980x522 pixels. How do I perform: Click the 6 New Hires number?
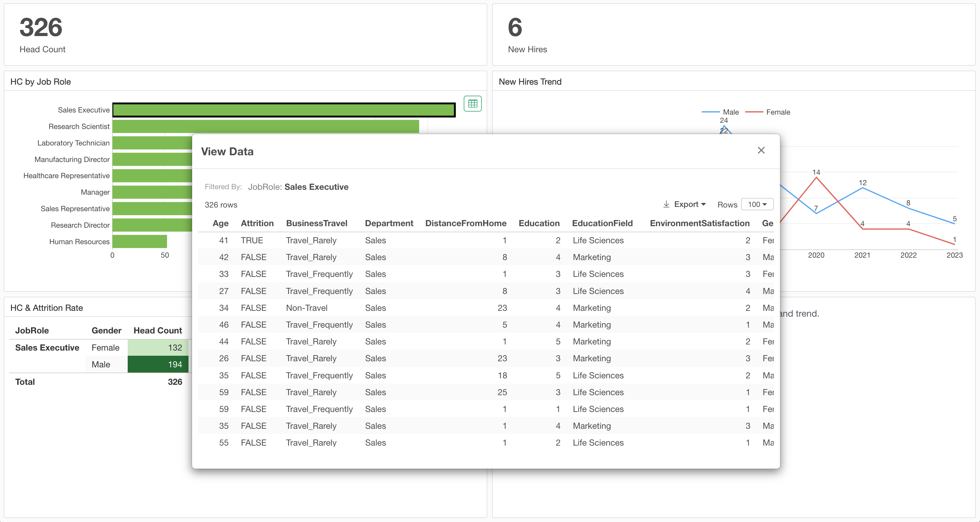(515, 28)
